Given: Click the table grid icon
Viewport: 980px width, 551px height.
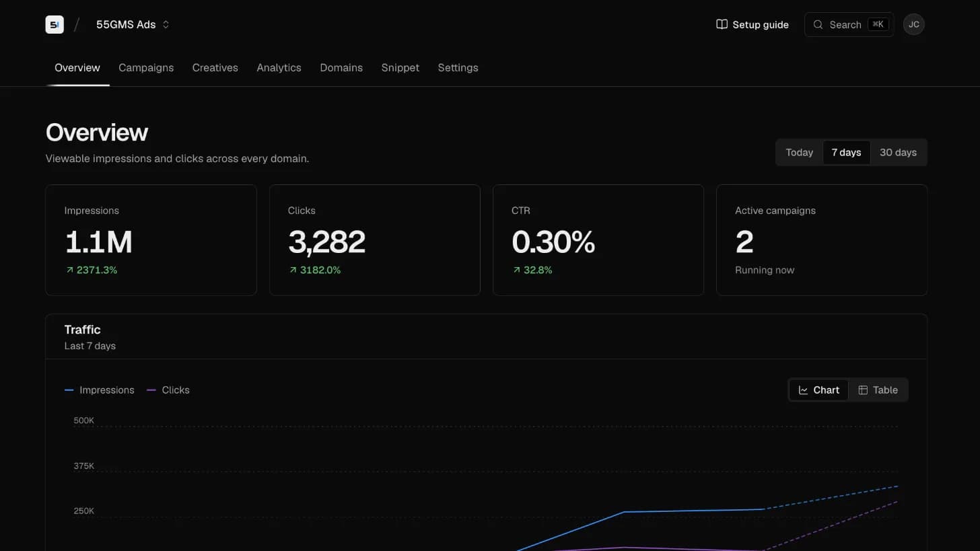Looking at the screenshot, I should tap(863, 390).
